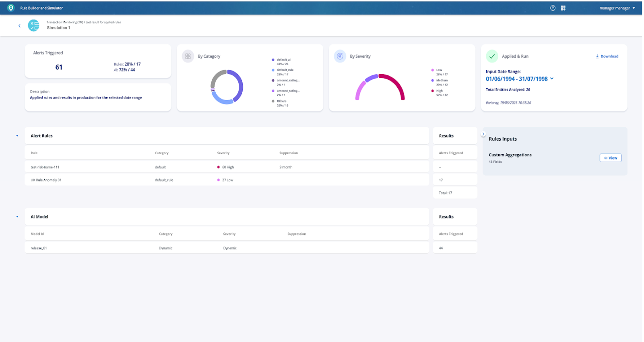
Task: Select the test-risk-name-111 rule row
Action: coord(45,167)
